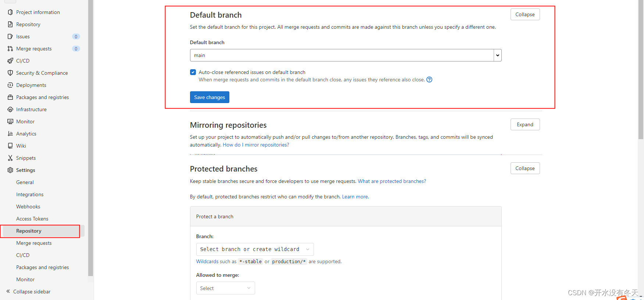Screen dimensions: 644x300
Task: Click the page vertical scrollbar
Action: pyautogui.click(x=641, y=70)
